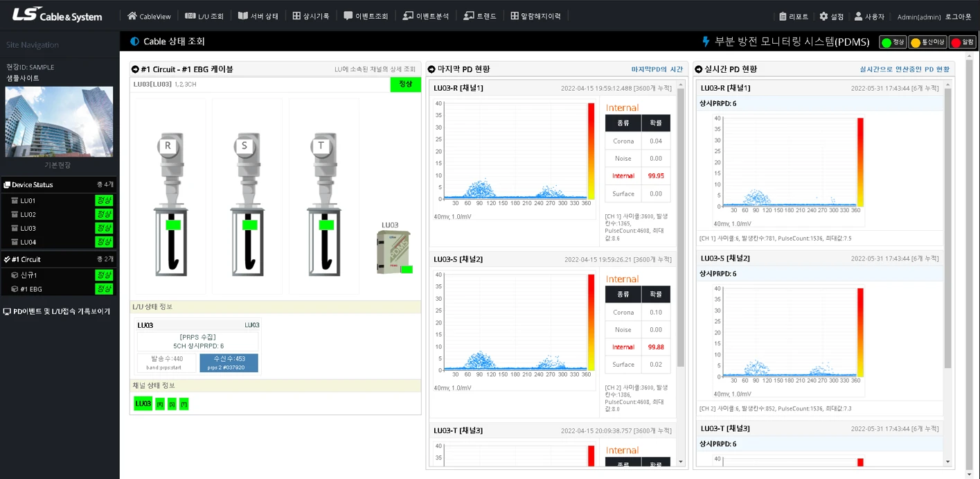Click the site building thumbnail
Image resolution: width=980 pixels, height=479 pixels.
click(60, 122)
